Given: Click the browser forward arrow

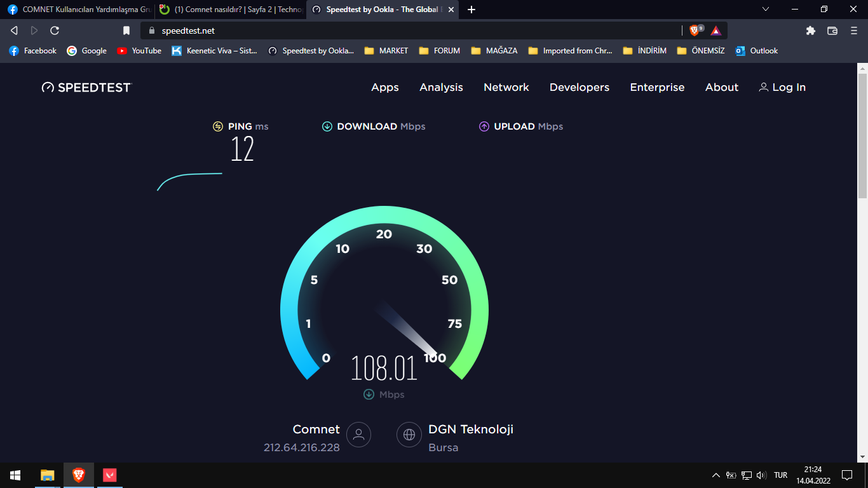Looking at the screenshot, I should 34,30.
